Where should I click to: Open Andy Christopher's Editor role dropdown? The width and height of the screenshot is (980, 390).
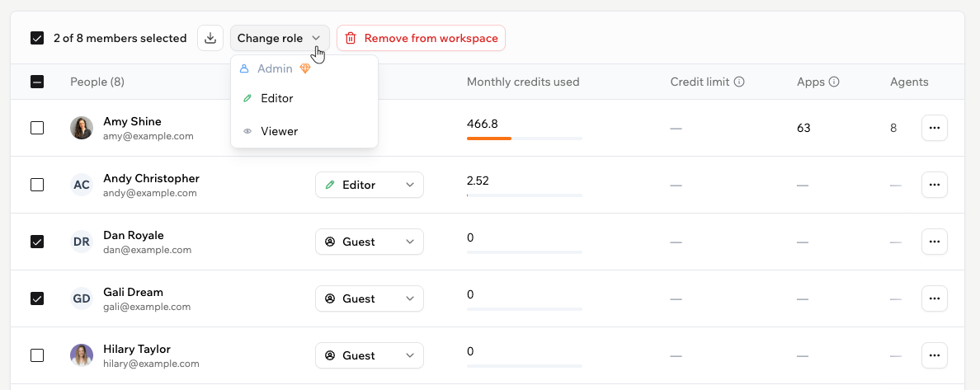(370, 185)
